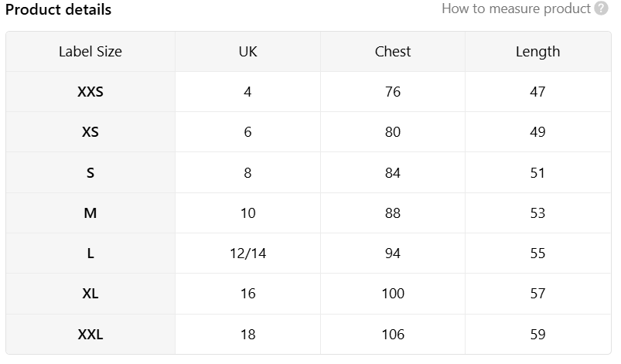The width and height of the screenshot is (621, 364).
Task: Click the help question mark icon
Action: tap(601, 9)
